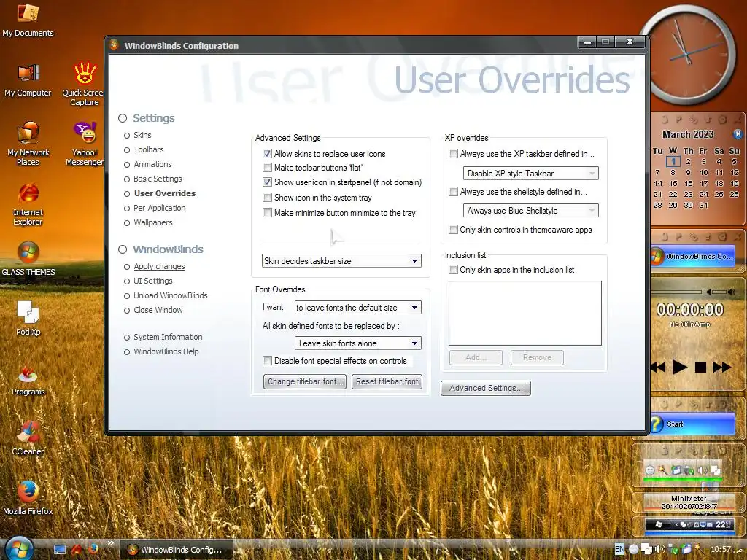Image resolution: width=747 pixels, height=560 pixels.
Task: Open Programs desktop icon
Action: click(x=28, y=378)
